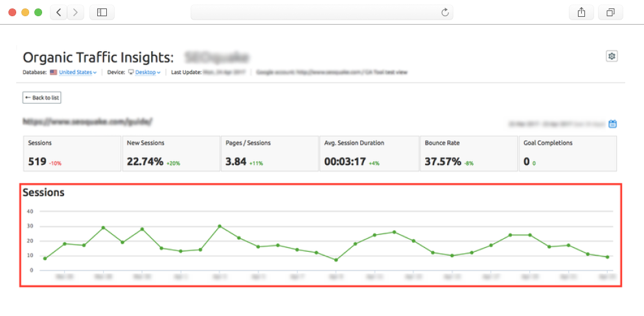Click the monitor icon next to Device
This screenshot has height=316, width=644.
click(x=131, y=72)
